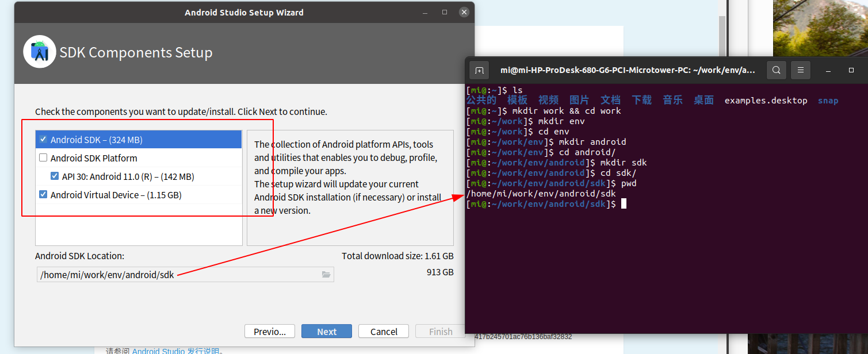Click the Android Studio logo in wizard header

click(40, 52)
